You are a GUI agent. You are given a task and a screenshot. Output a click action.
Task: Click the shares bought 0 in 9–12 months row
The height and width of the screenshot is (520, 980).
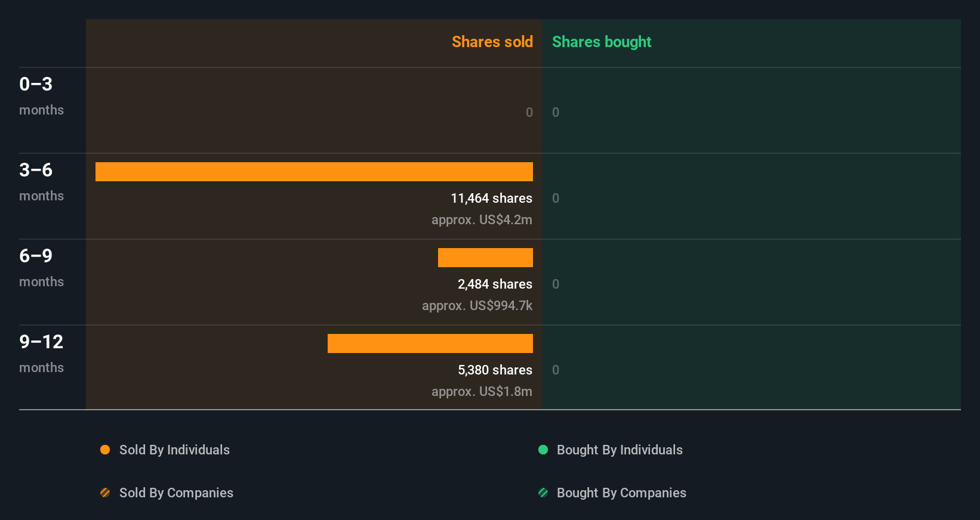(556, 370)
